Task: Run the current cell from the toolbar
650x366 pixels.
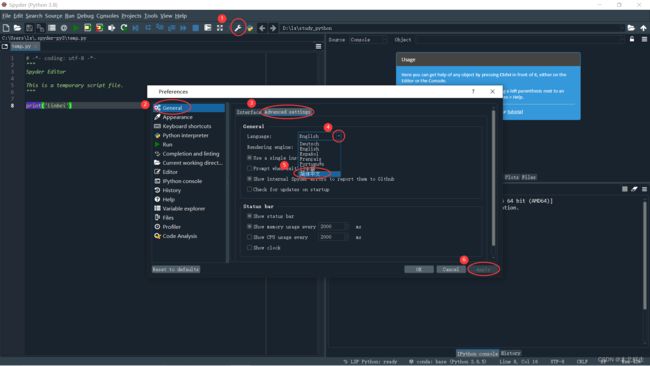Action: tap(87, 28)
